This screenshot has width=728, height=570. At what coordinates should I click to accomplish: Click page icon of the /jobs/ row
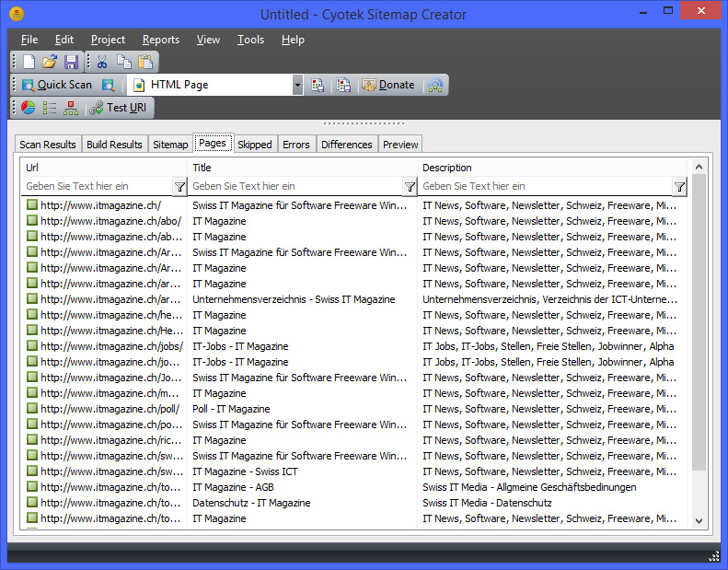pyautogui.click(x=32, y=345)
